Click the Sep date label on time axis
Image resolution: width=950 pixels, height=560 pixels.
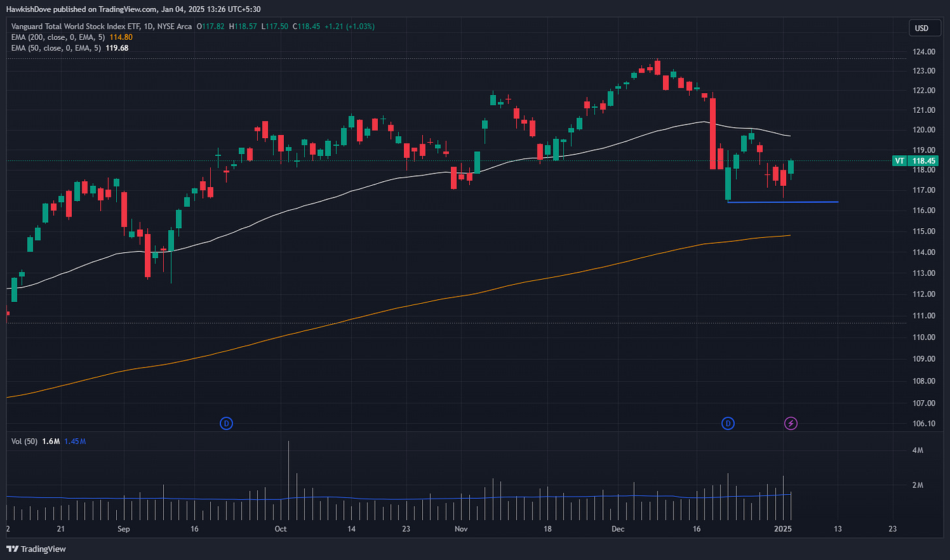[x=123, y=529]
